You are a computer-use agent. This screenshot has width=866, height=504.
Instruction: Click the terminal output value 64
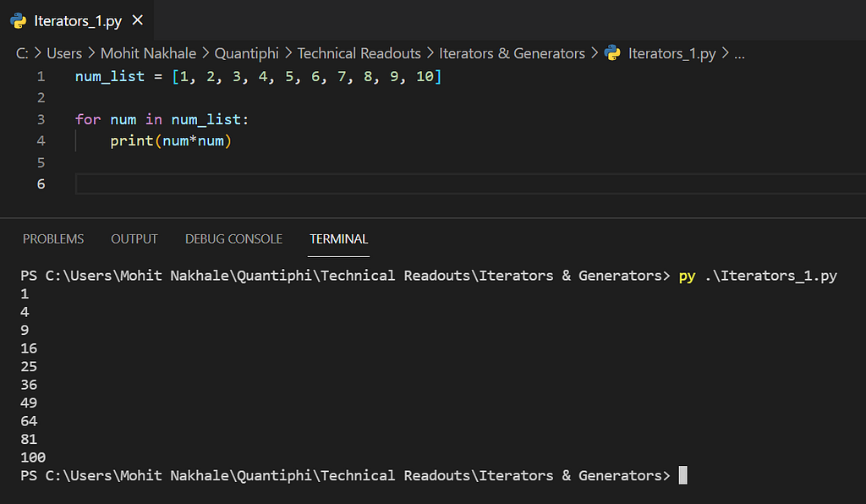[x=29, y=421]
